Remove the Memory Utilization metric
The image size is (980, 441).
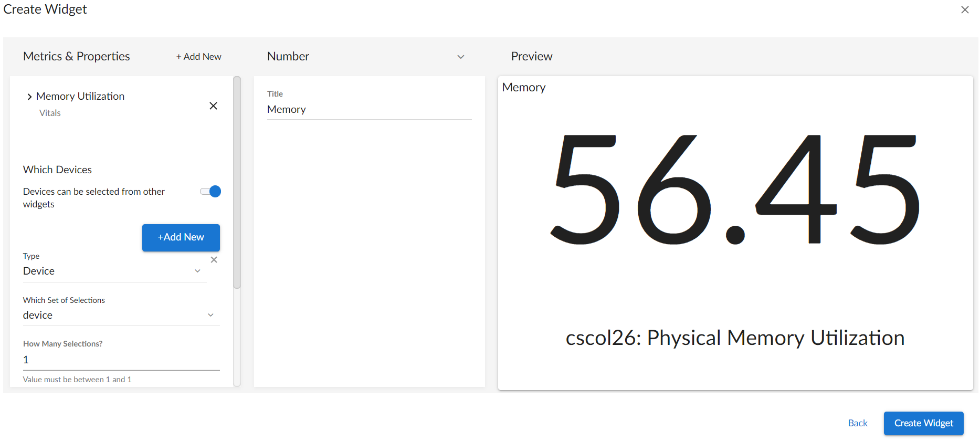(x=213, y=106)
